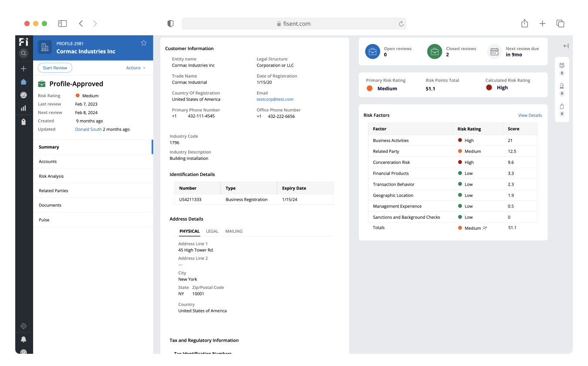The image size is (588, 366).
Task: Click the US4211333 identification number
Action: [x=190, y=200]
